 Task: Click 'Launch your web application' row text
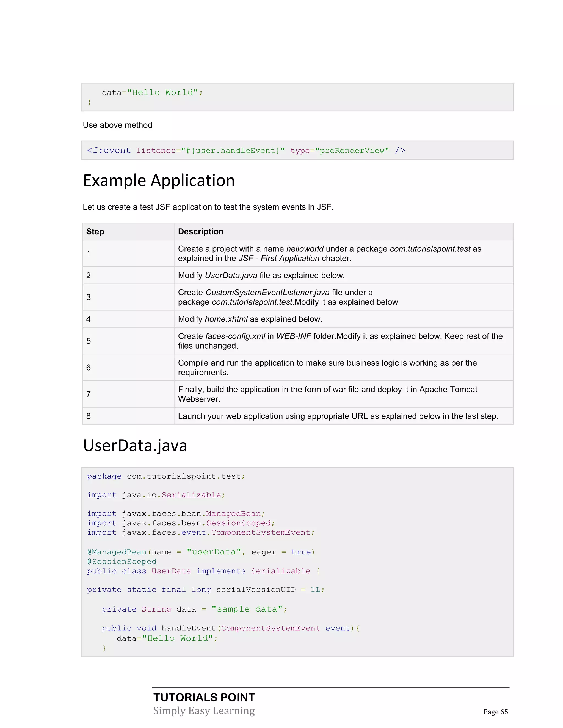click(x=338, y=416)
